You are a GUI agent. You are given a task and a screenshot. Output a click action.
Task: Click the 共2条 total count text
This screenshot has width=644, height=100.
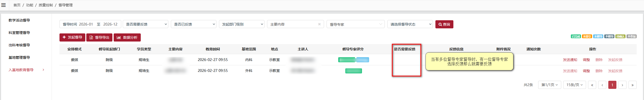(528, 85)
